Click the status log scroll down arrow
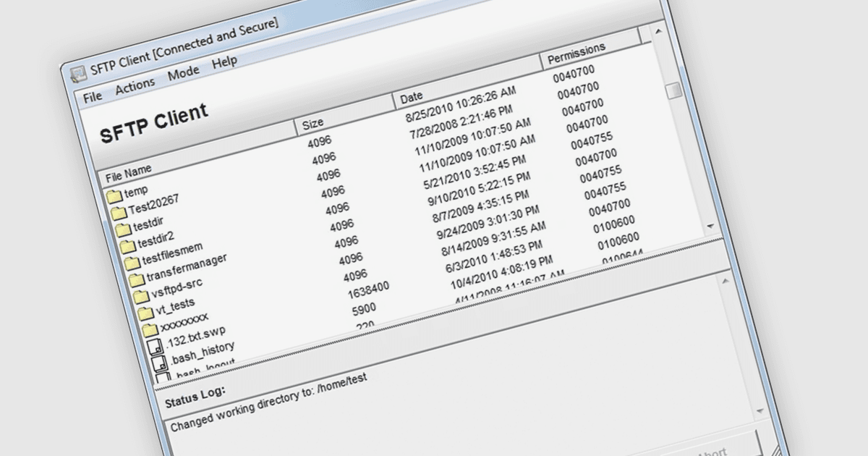The width and height of the screenshot is (868, 456). click(x=760, y=410)
